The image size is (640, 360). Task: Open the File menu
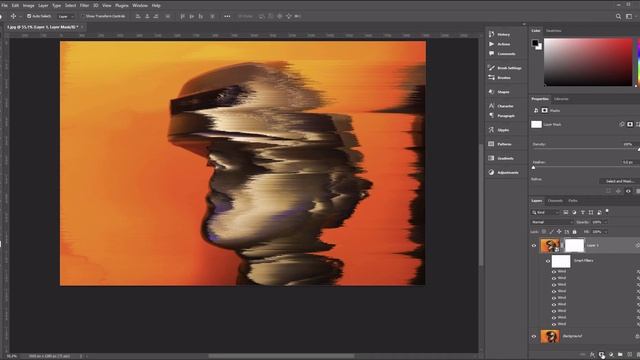(4, 6)
